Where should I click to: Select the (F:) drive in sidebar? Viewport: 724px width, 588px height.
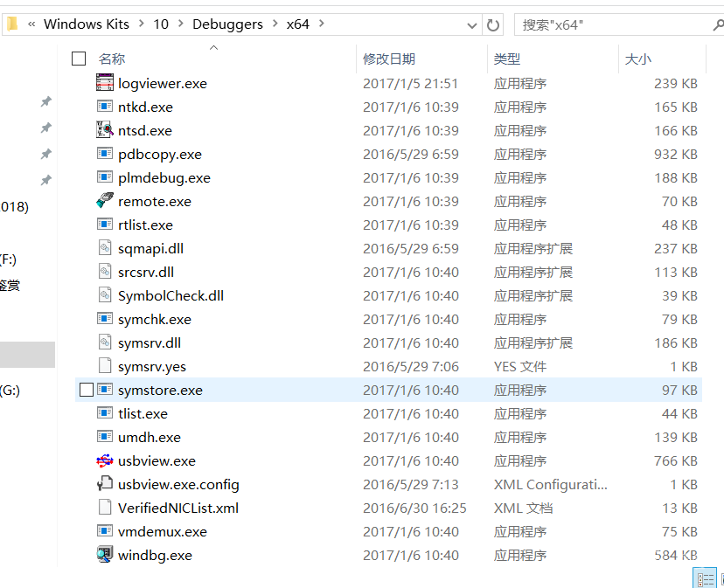point(9,259)
